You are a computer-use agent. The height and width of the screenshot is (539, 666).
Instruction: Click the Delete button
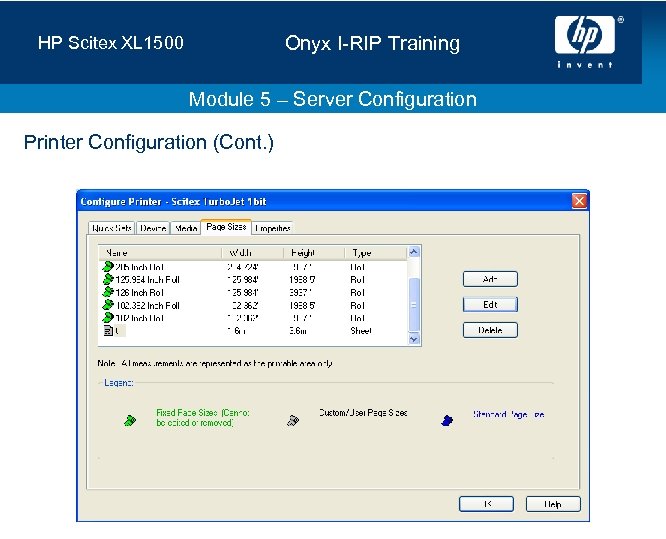[490, 330]
